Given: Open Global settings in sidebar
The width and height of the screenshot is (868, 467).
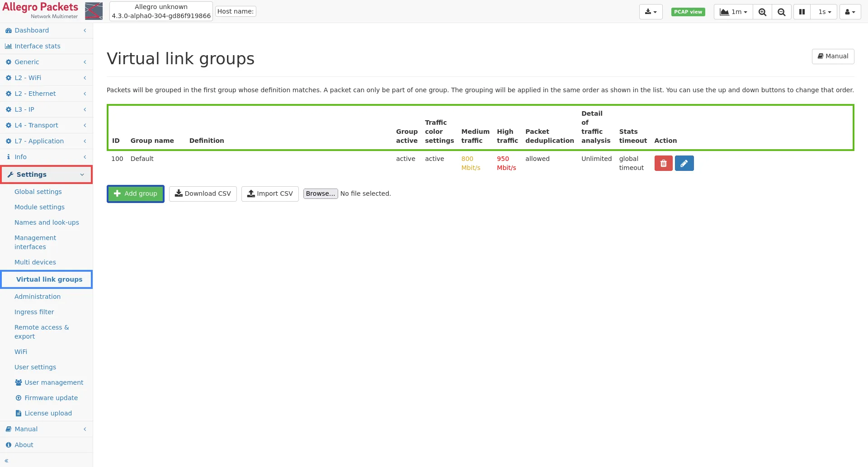Looking at the screenshot, I should 38,192.
